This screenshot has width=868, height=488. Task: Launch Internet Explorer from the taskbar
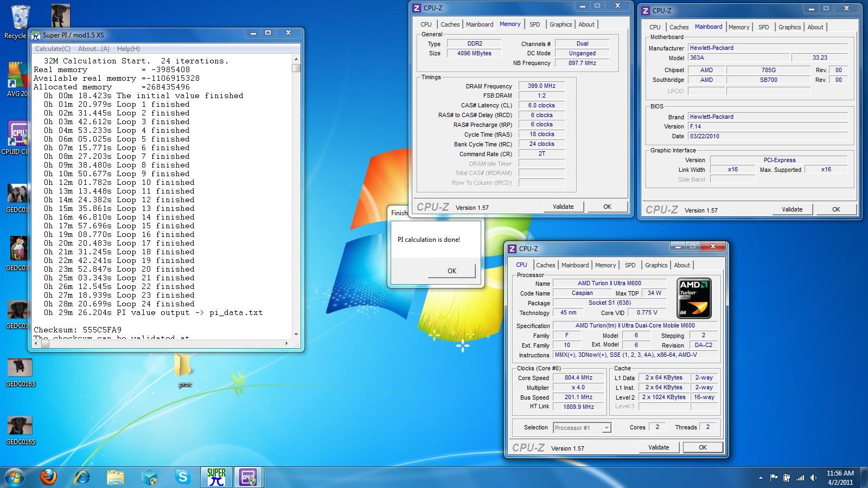(82, 477)
